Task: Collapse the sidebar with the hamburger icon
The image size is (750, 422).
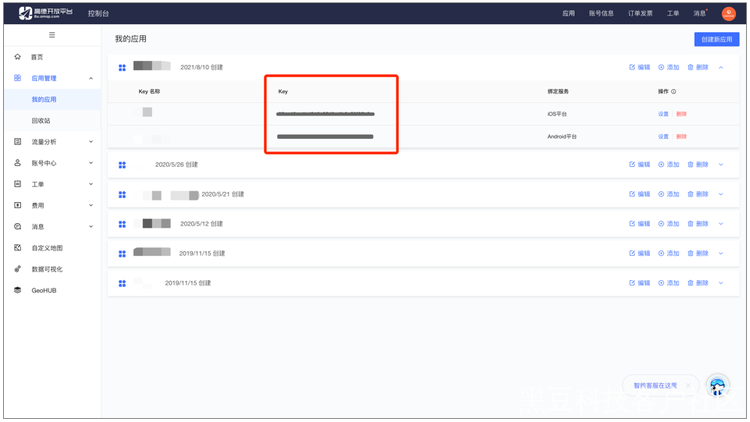Action: pos(52,35)
